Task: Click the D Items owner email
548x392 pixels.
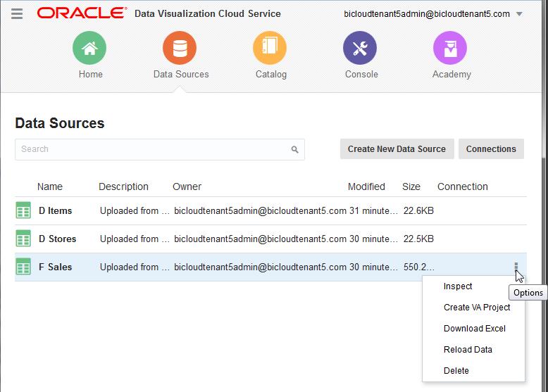Action: pos(260,211)
